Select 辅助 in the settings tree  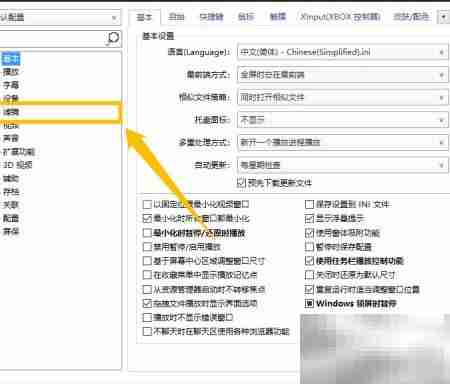(11, 178)
